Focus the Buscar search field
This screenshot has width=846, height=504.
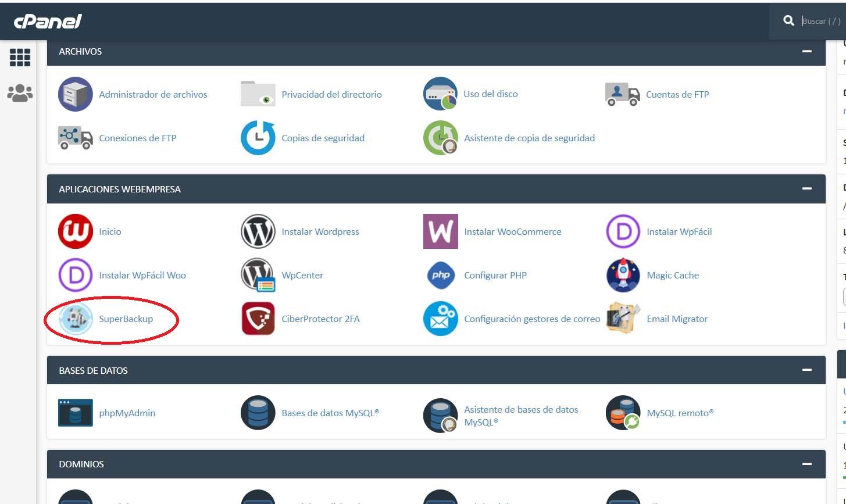[x=822, y=21]
